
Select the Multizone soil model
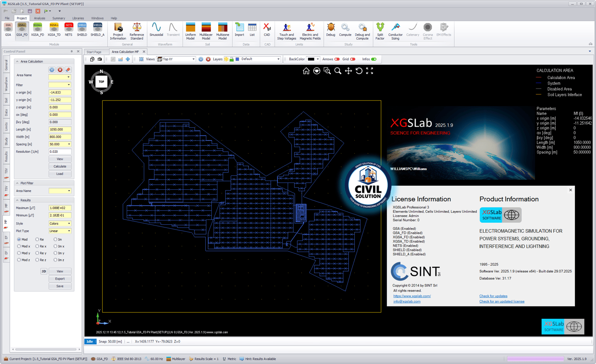pyautogui.click(x=223, y=31)
